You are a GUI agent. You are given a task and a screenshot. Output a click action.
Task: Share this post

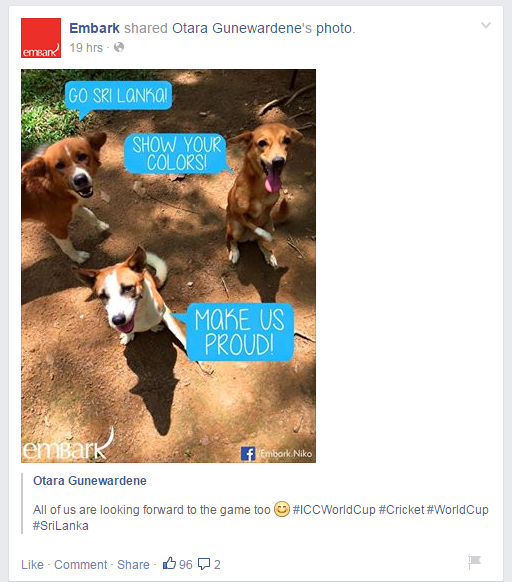pyautogui.click(x=133, y=565)
